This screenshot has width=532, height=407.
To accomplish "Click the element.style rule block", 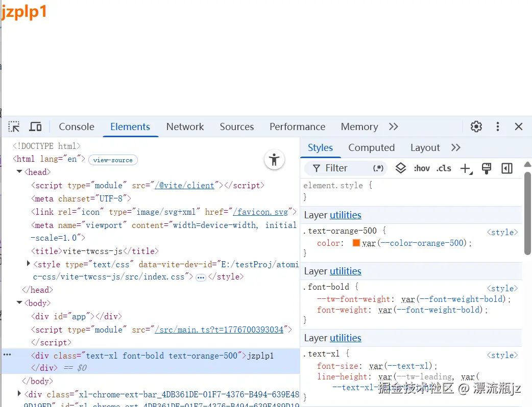I will click(x=410, y=191).
